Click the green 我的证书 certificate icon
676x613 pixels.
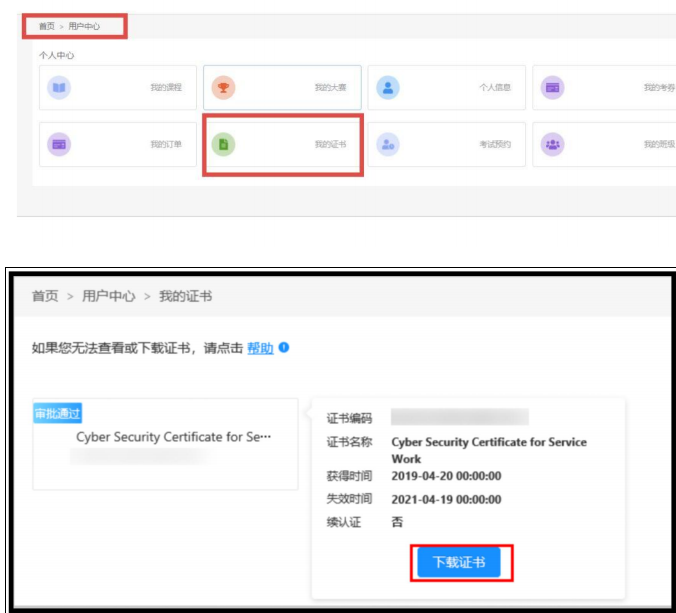224,144
